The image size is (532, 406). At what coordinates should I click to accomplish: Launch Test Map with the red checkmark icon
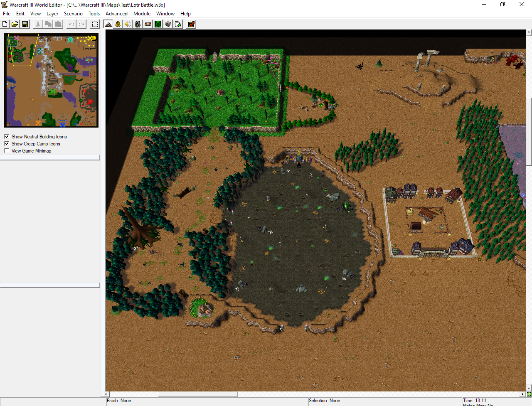point(191,24)
